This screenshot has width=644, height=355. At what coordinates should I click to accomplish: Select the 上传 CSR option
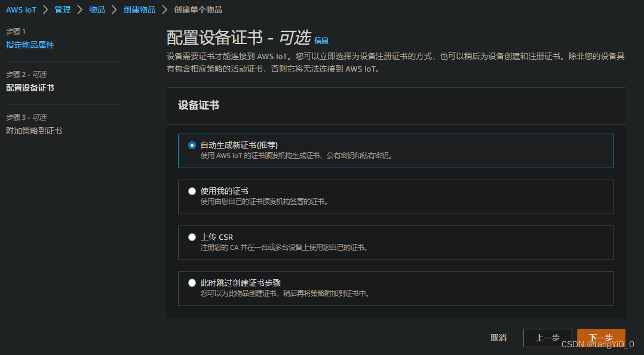[x=192, y=237]
